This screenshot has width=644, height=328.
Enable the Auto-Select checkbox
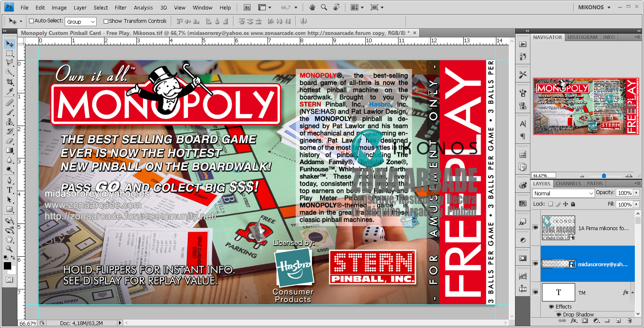tap(31, 21)
